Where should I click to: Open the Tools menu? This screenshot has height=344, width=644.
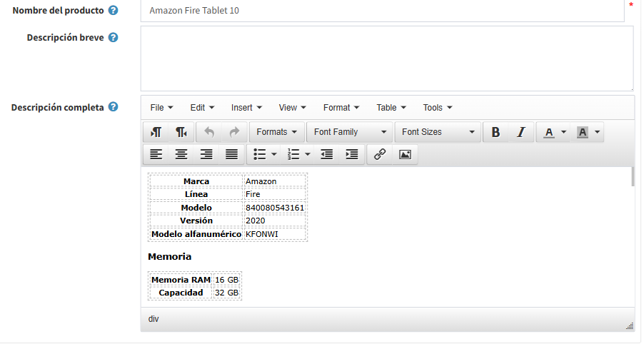pos(437,108)
